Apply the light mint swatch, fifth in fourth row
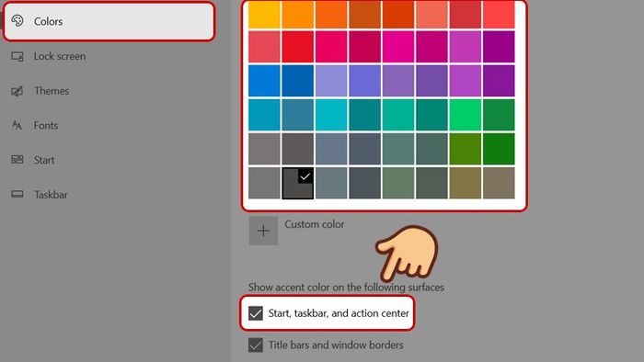The image size is (644, 362). (x=398, y=115)
